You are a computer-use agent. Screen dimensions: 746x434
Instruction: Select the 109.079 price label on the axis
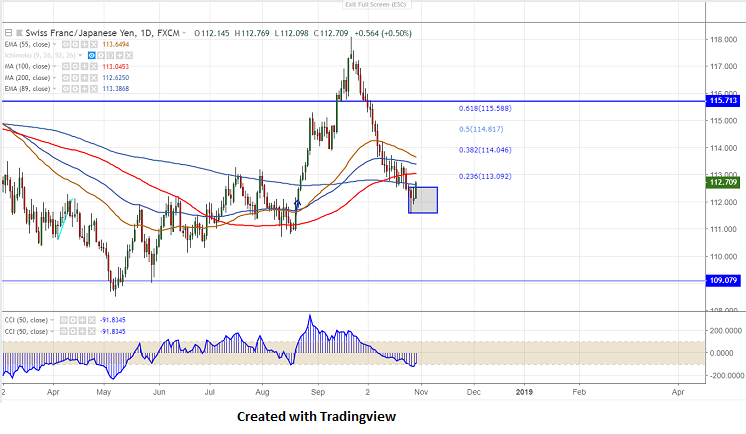723,280
